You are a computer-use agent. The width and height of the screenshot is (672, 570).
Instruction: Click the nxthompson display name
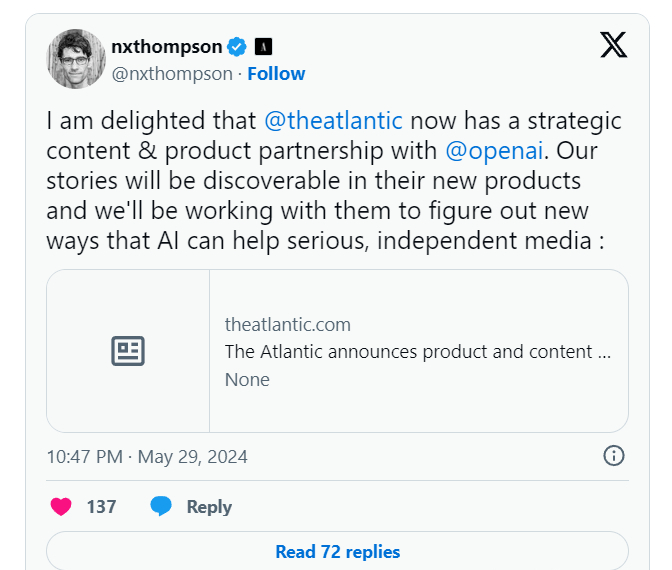tap(167, 46)
